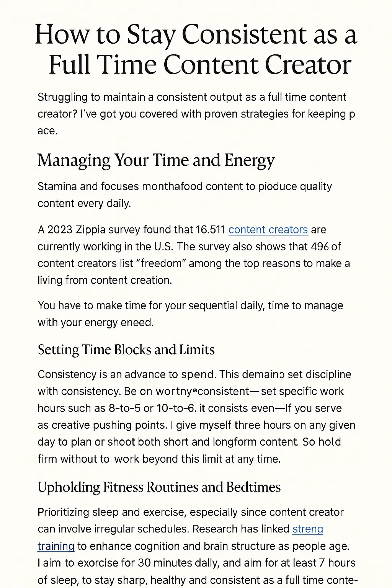The height and width of the screenshot is (588, 392).
Task: Click the intro paragraph starting with "Struggling"
Action: [196, 114]
